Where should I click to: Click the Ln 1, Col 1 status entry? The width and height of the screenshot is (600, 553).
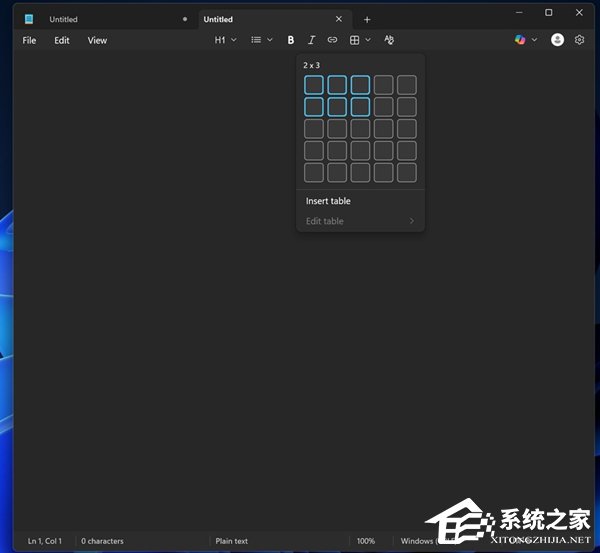pos(44,541)
